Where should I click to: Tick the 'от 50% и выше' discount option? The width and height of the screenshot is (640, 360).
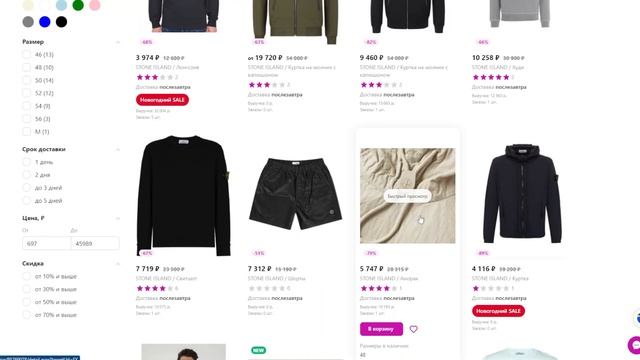[x=27, y=302]
